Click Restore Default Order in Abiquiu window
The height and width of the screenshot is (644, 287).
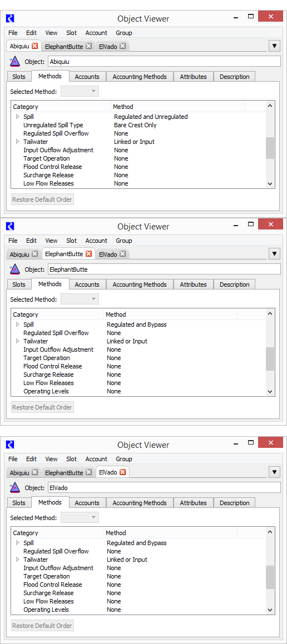[x=42, y=199]
